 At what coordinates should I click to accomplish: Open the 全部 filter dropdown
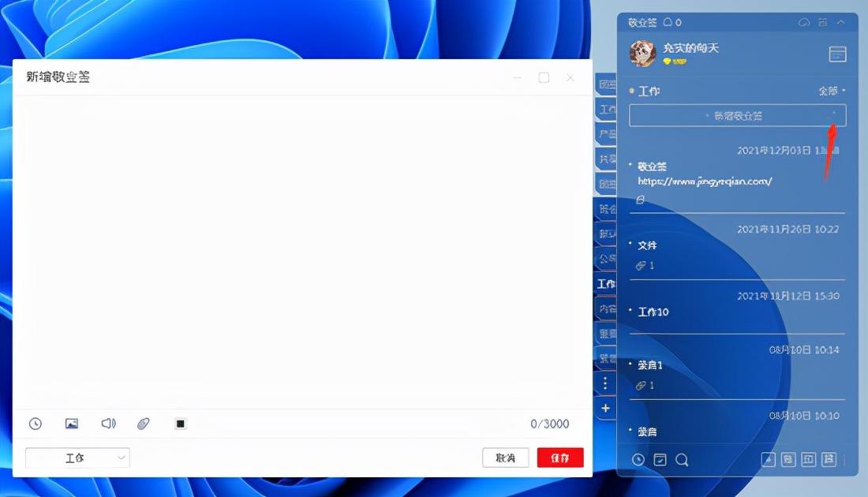click(x=832, y=91)
